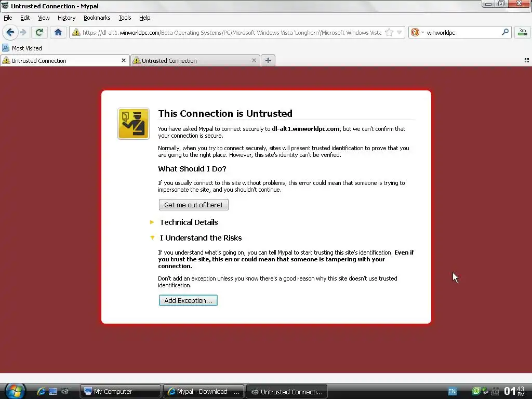Click the taskbar clock 01:43 PM
The width and height of the screenshot is (532, 399).
tap(515, 391)
